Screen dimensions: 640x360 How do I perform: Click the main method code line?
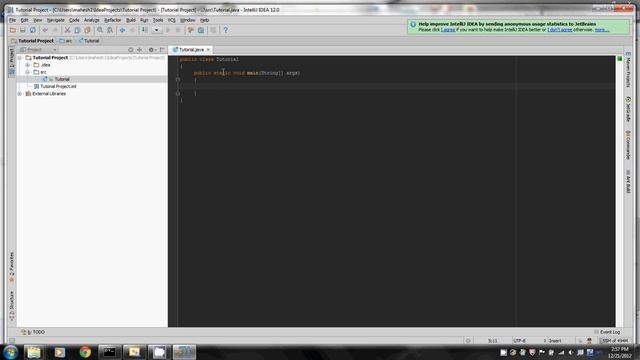[x=247, y=73]
